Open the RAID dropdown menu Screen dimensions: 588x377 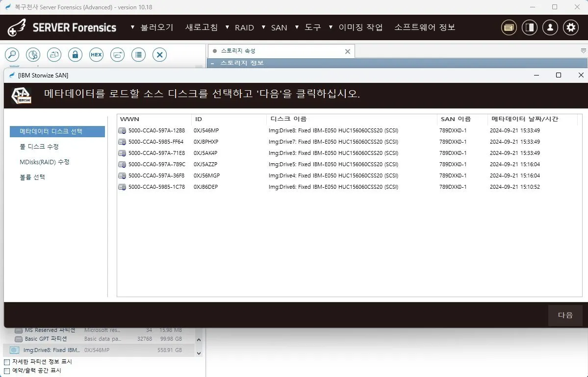pos(239,27)
